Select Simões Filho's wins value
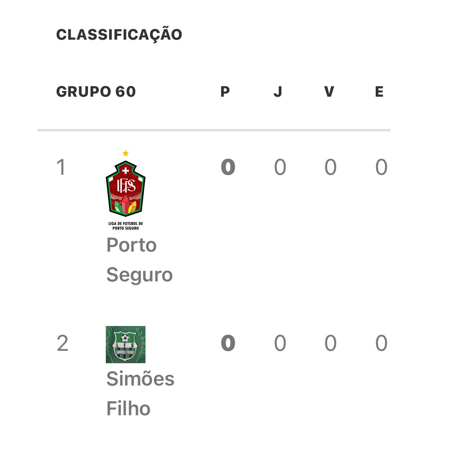This screenshot has height=476, width=465. point(330,343)
